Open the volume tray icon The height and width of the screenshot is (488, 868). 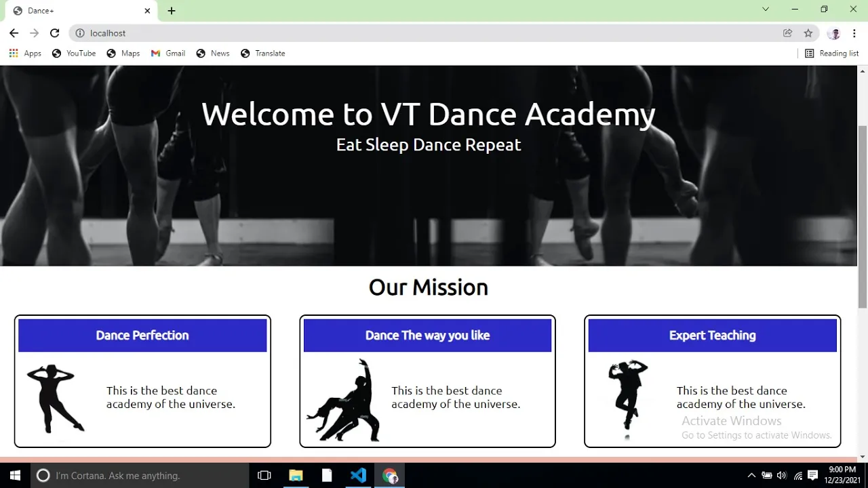coord(782,476)
